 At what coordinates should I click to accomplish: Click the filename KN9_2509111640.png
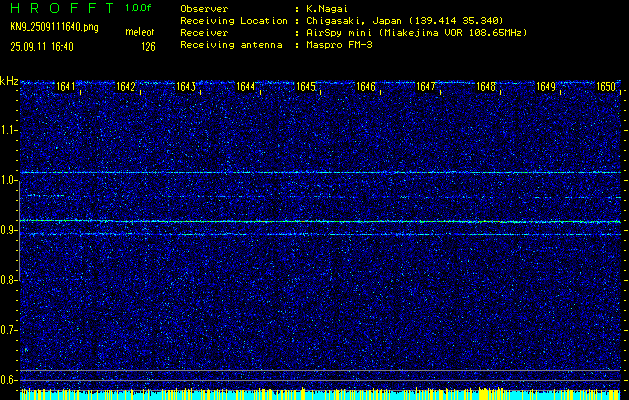tap(54, 28)
